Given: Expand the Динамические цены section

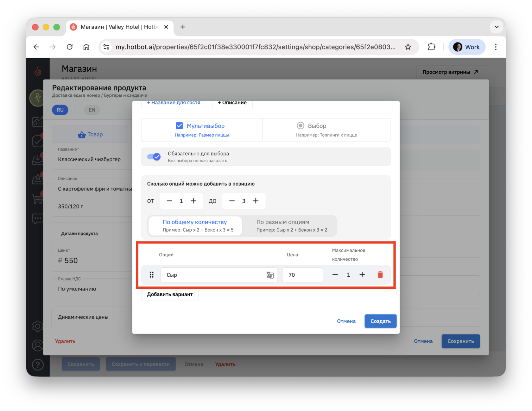Looking at the screenshot, I should point(92,317).
